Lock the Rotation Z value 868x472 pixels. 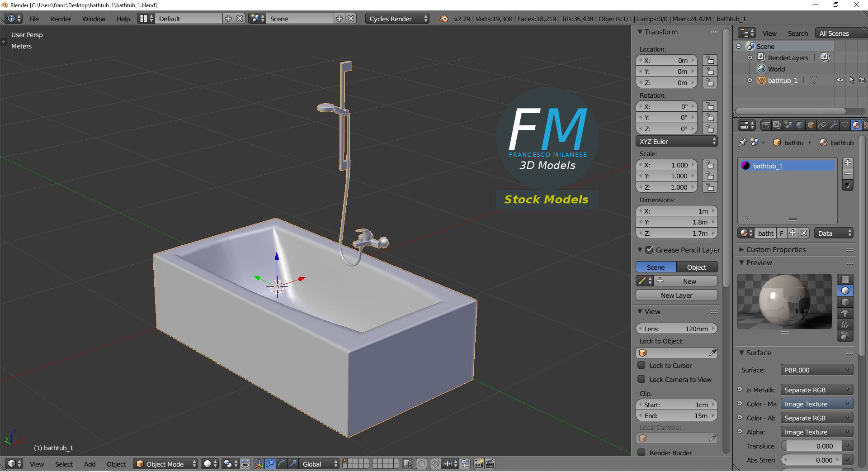pyautogui.click(x=710, y=129)
